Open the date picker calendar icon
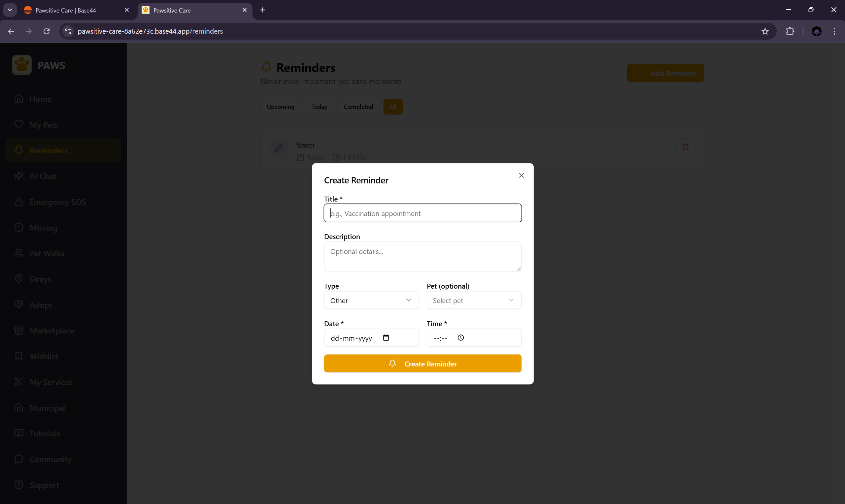845x504 pixels. 386,337
